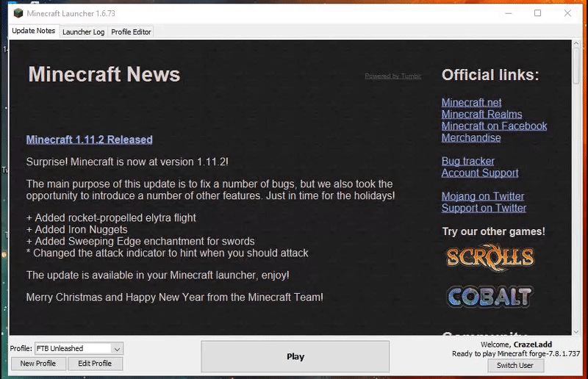Image resolution: width=588 pixels, height=379 pixels.
Task: Minimize the Minecraft Launcher window
Action: click(509, 13)
